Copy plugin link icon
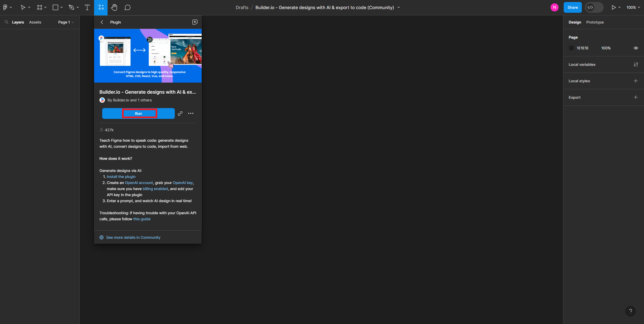Image resolution: width=644 pixels, height=324 pixels. pyautogui.click(x=180, y=113)
